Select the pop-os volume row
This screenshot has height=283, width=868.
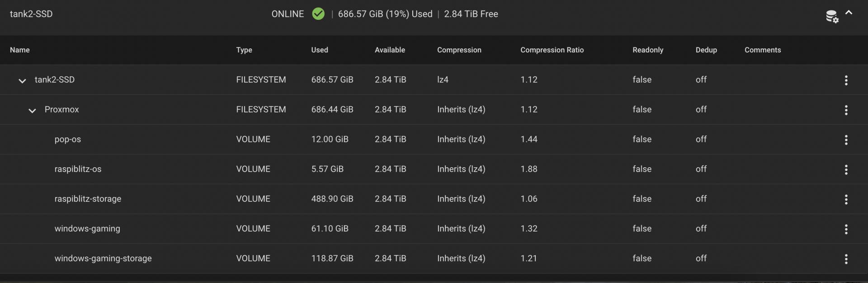tap(68, 139)
